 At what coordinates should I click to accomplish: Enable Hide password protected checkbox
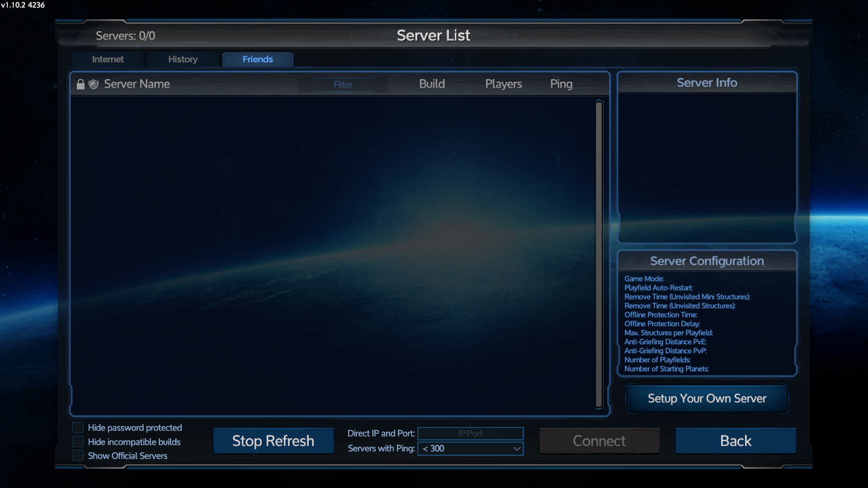pos(78,427)
